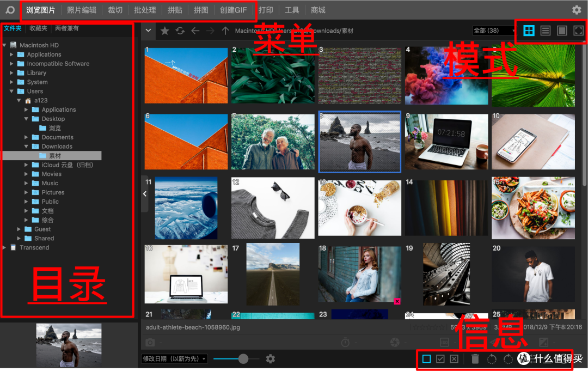The image size is (588, 371).
Task: Open the 裁切 menu tab
Action: pos(115,10)
